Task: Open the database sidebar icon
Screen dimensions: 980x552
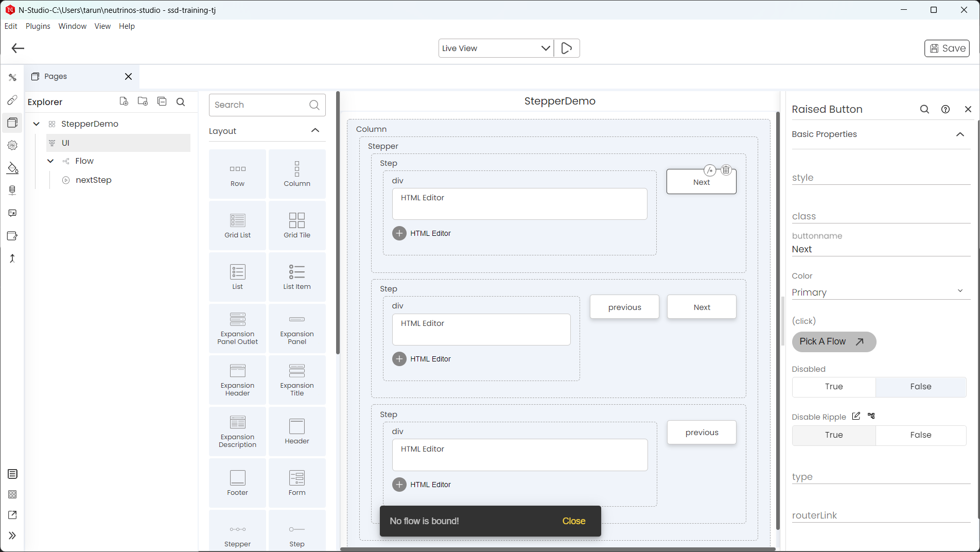Action: [12, 191]
